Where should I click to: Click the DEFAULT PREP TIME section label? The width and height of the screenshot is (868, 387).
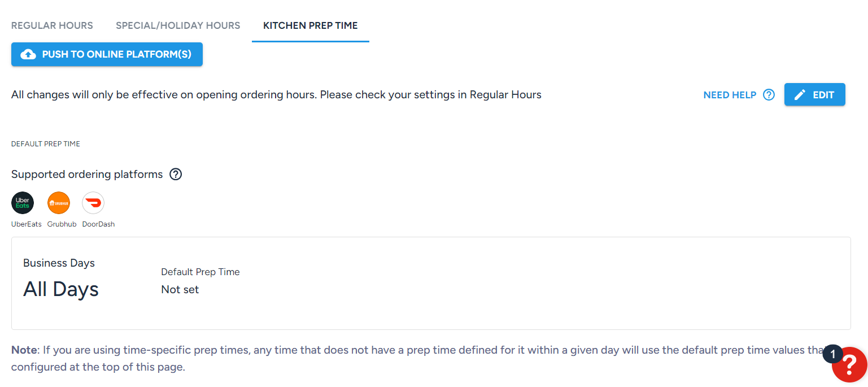[45, 144]
